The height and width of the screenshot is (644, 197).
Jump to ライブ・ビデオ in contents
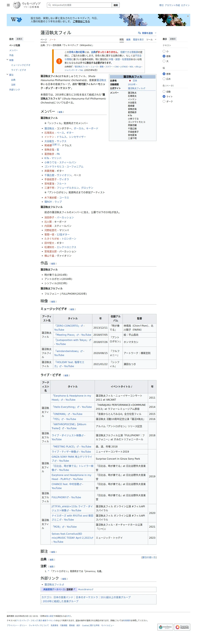pos(18,70)
